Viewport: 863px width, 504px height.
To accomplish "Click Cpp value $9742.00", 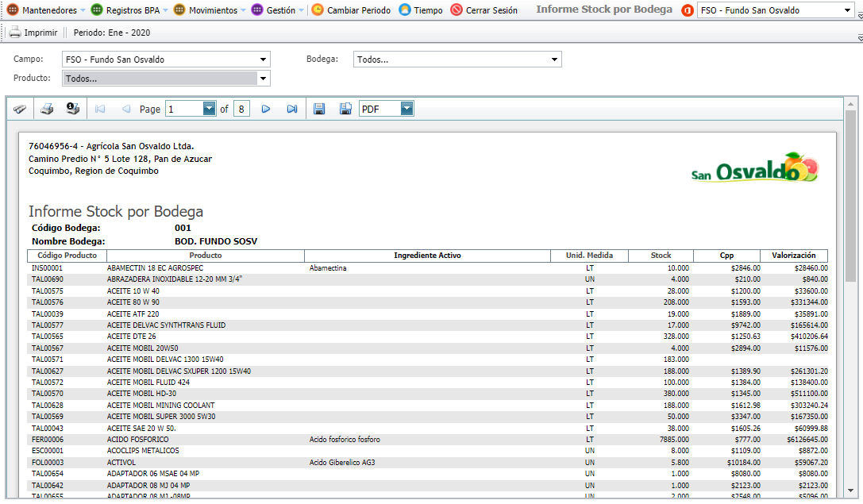I will click(745, 325).
